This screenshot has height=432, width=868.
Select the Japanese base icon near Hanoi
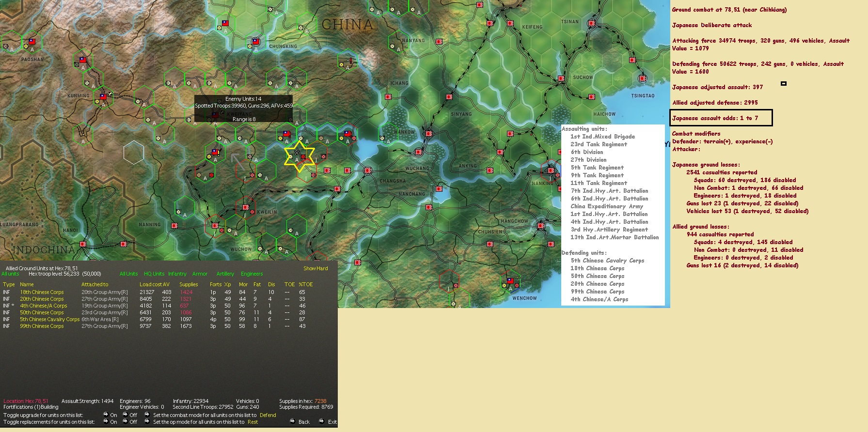coord(83,244)
